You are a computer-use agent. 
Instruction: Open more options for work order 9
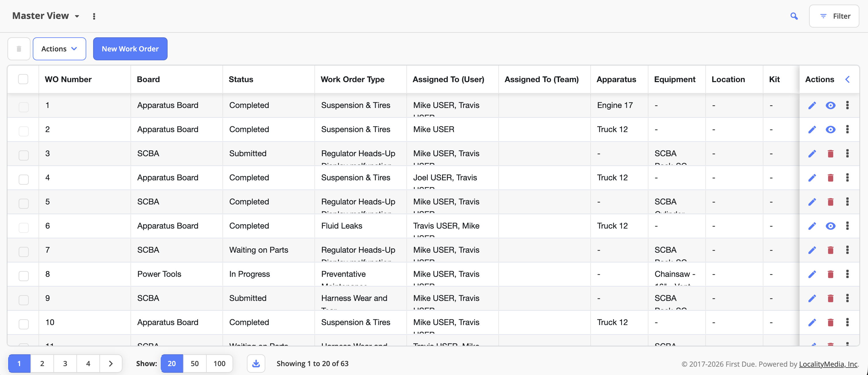[x=847, y=298]
